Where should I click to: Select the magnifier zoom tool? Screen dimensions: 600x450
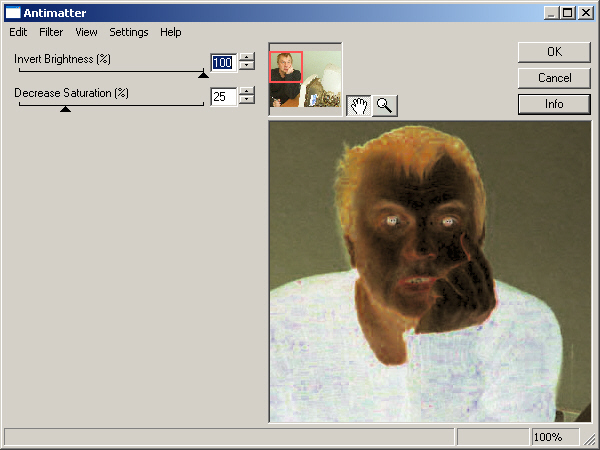point(385,106)
